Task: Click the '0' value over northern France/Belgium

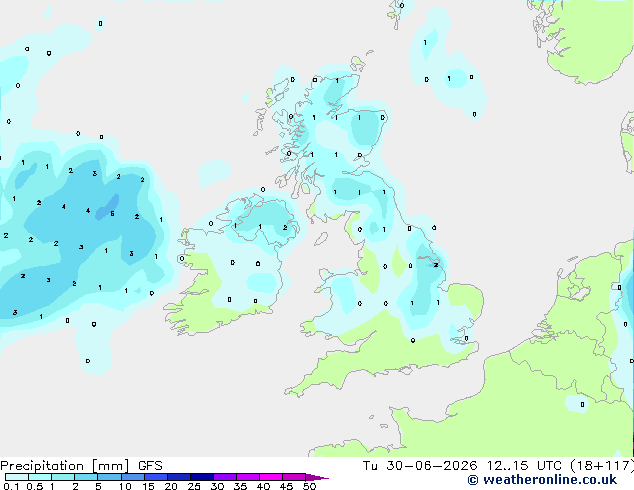Action: [582, 404]
